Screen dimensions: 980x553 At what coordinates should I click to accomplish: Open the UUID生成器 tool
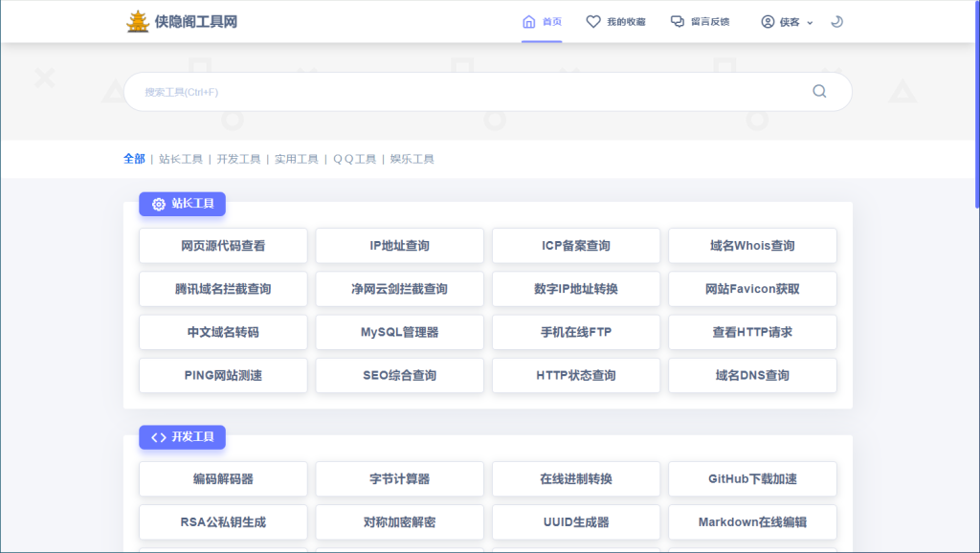point(575,522)
